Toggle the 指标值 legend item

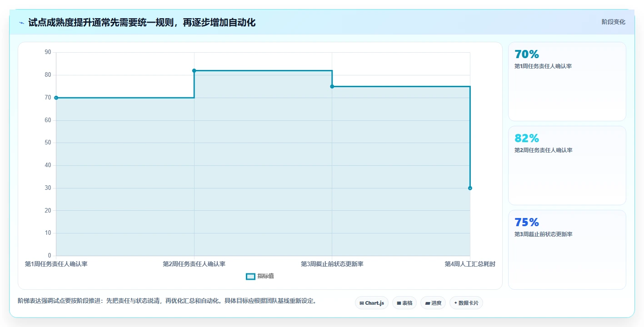point(260,276)
